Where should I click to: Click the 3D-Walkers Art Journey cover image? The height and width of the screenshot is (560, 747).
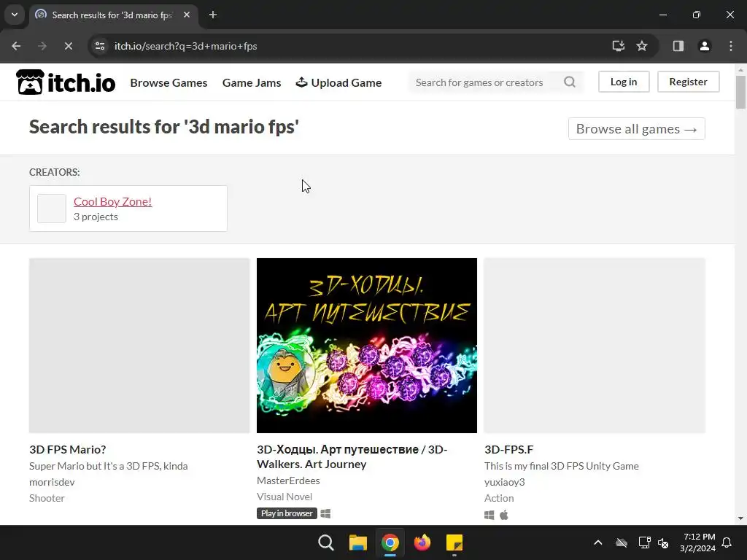pos(366,345)
